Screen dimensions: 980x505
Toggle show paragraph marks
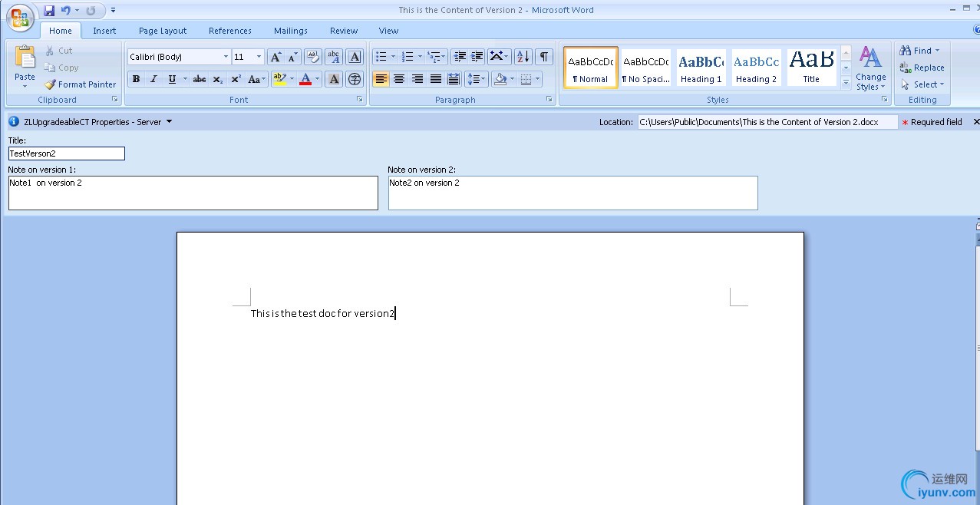[544, 57]
